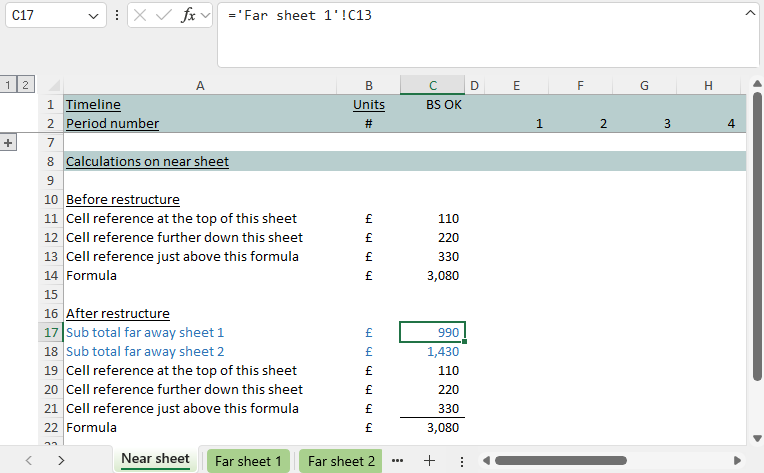764x473 pixels.
Task: Show more sheet tabs via ellipsis icon
Action: (x=398, y=461)
